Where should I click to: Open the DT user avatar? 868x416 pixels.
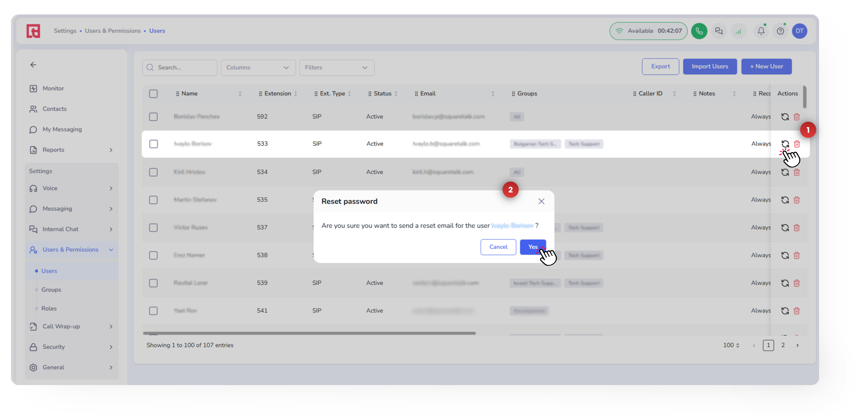click(x=799, y=31)
